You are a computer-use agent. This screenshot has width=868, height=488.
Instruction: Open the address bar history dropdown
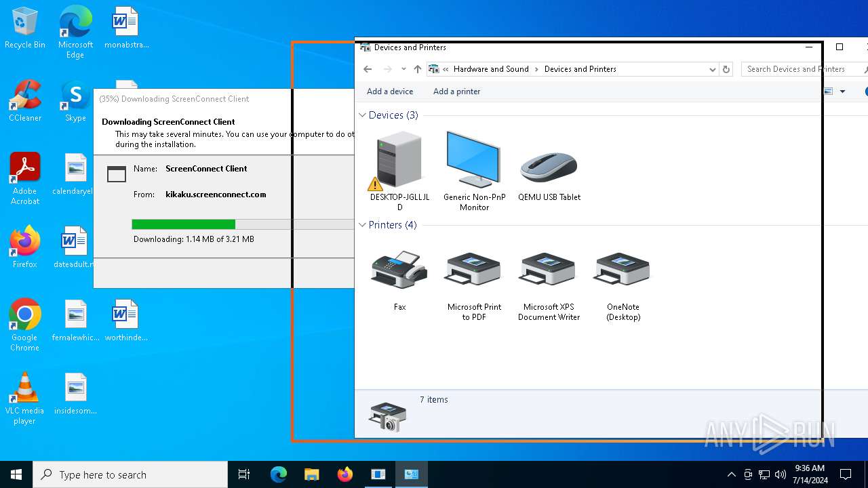pos(712,69)
